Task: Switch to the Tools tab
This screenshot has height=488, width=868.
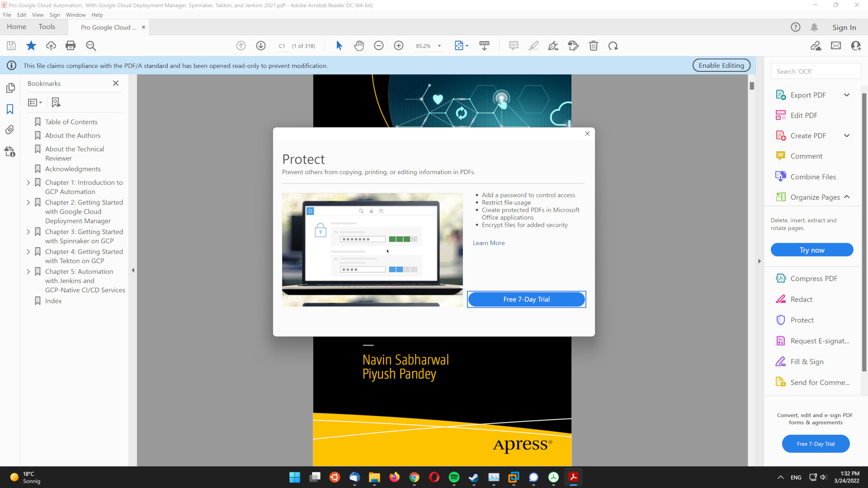Action: (47, 27)
